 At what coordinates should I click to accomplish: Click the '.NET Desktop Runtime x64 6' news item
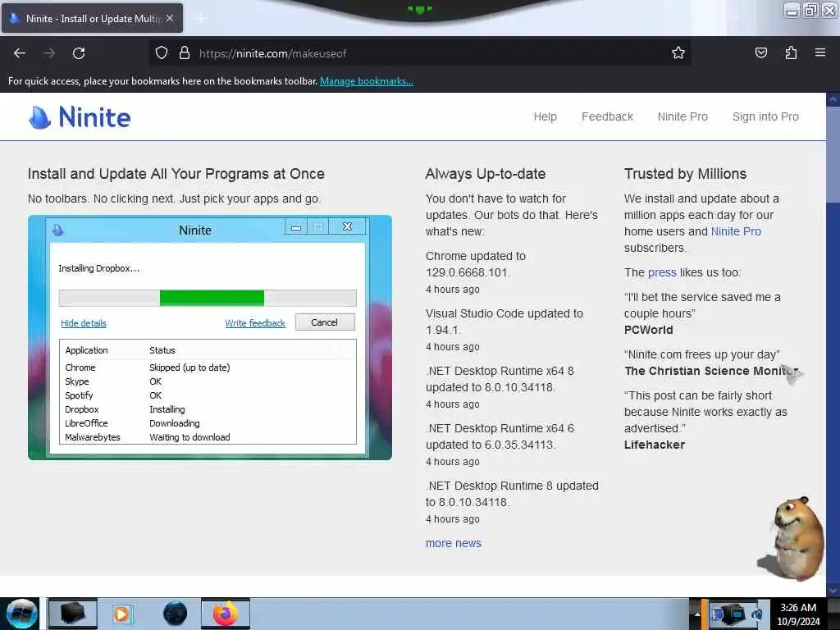[x=500, y=436]
